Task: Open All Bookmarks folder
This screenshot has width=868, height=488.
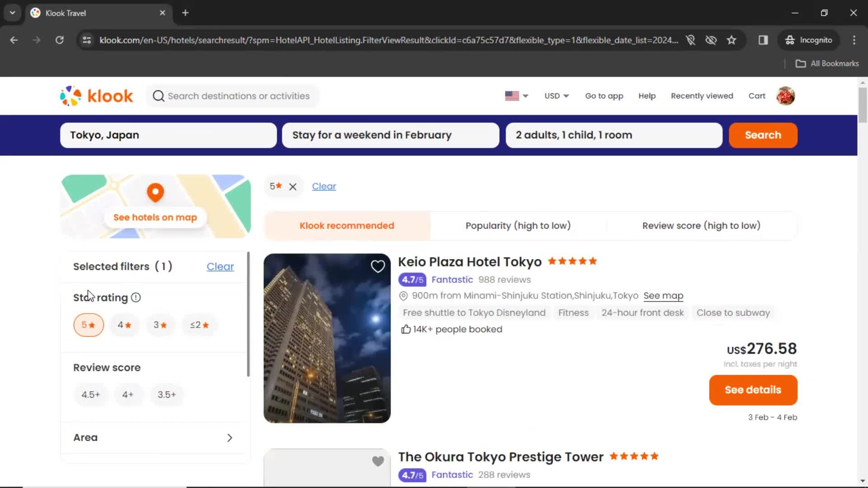Action: pyautogui.click(x=827, y=63)
